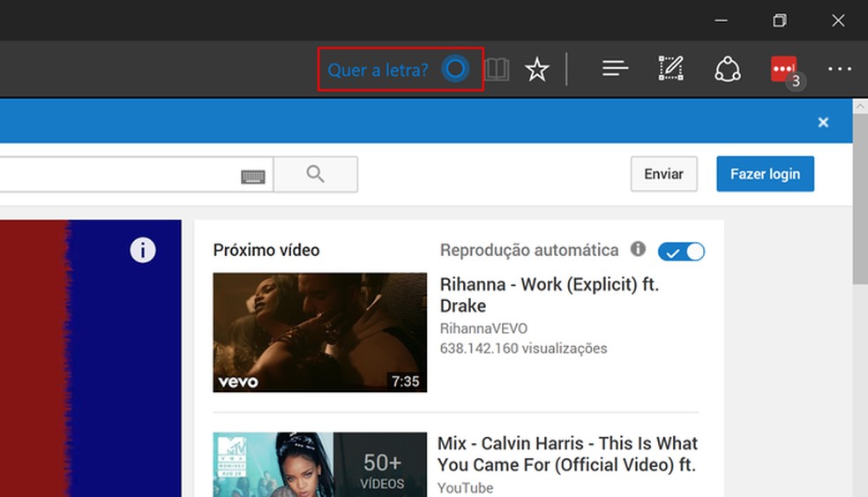Add page to favorites with star icon
Viewport: 868px width, 497px height.
coord(537,70)
